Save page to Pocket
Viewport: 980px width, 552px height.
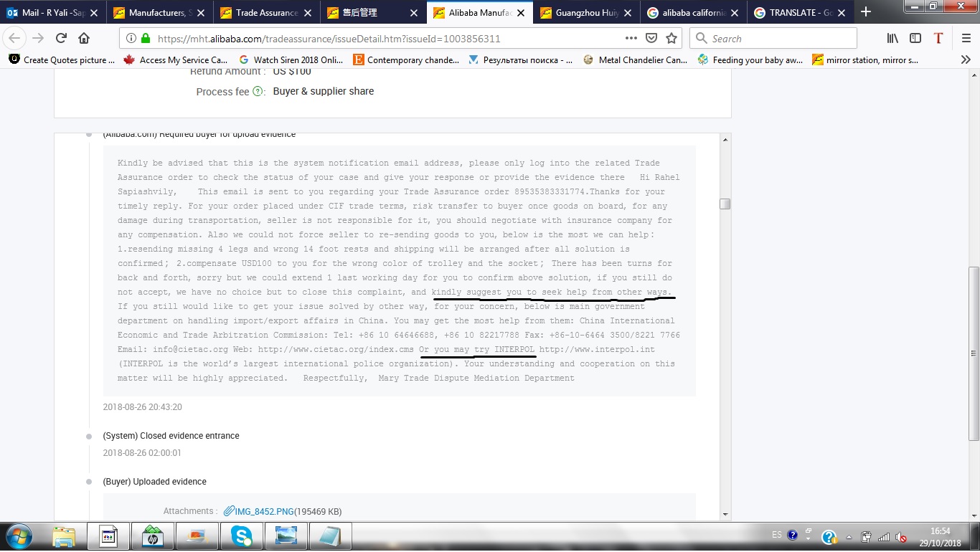coord(651,39)
